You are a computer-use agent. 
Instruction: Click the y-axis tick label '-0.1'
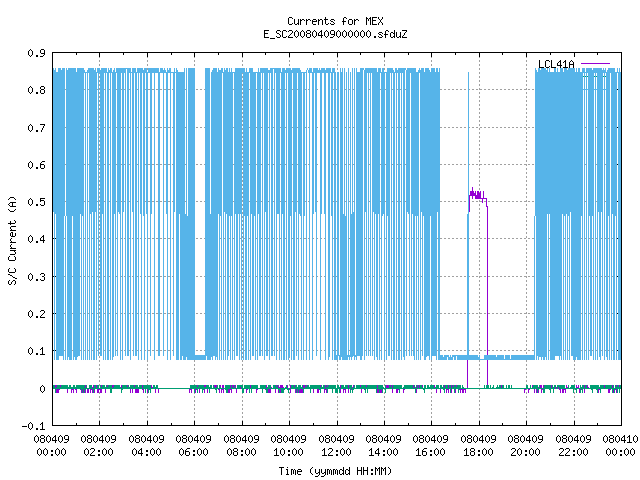[x=33, y=426]
